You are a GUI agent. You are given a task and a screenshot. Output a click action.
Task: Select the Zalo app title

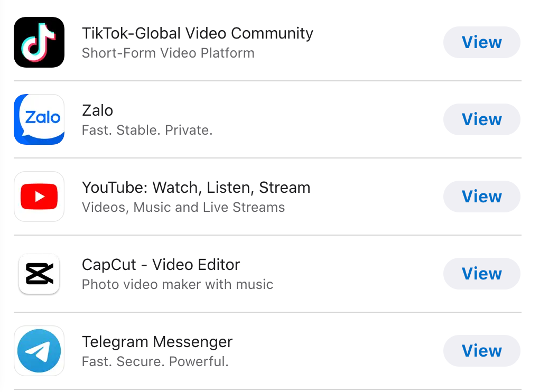[98, 110]
